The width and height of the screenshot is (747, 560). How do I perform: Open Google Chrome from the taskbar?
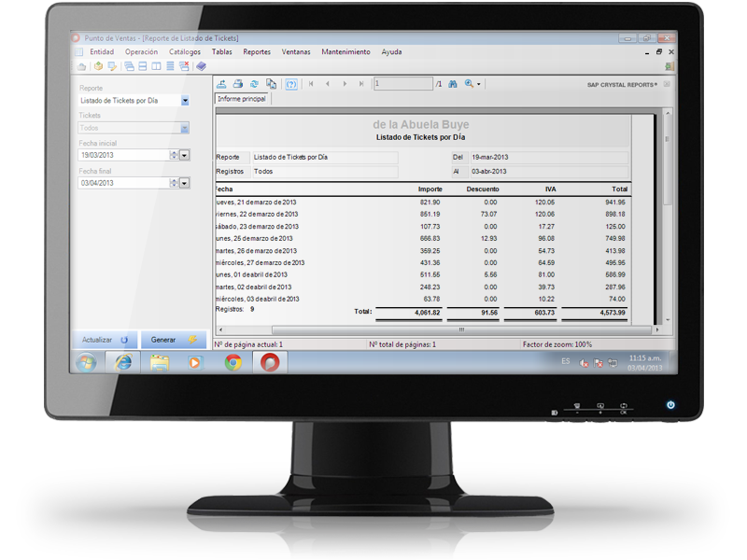click(233, 362)
